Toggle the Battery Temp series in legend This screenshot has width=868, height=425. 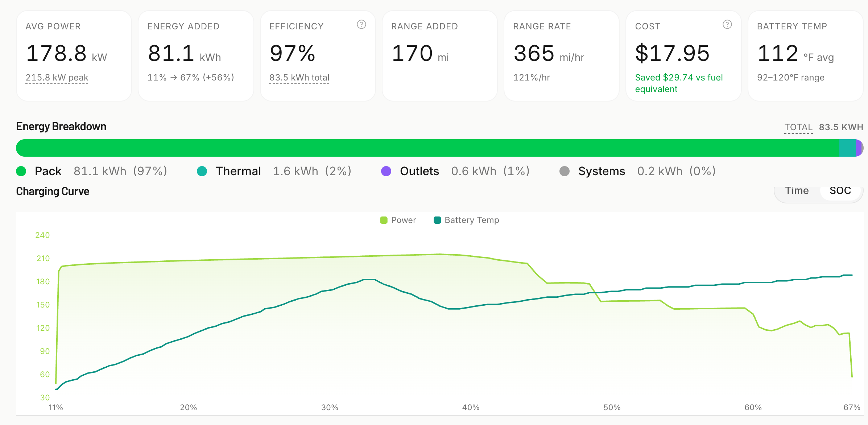[x=466, y=220]
